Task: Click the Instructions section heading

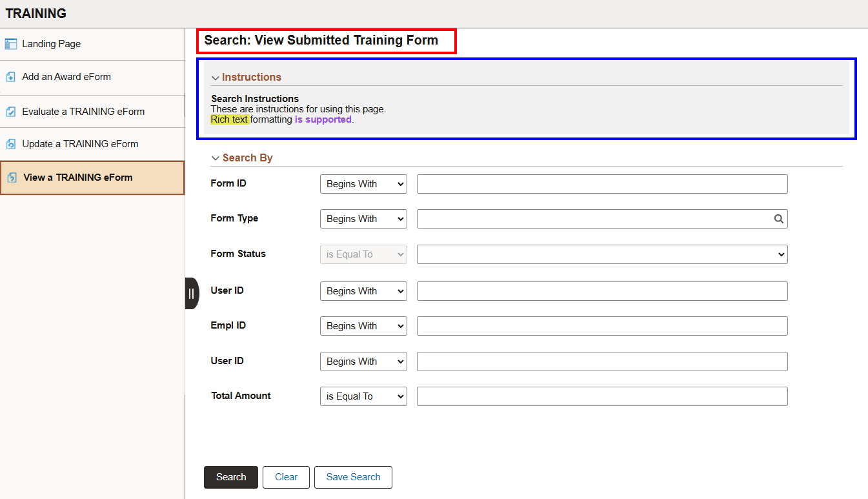Action: click(x=252, y=77)
